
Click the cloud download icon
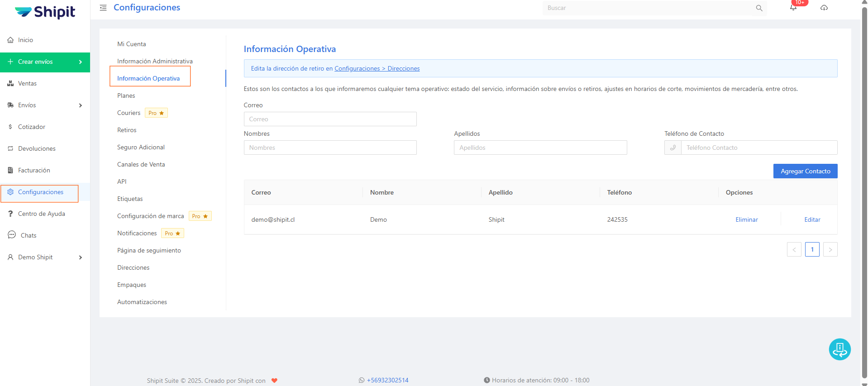pos(824,8)
